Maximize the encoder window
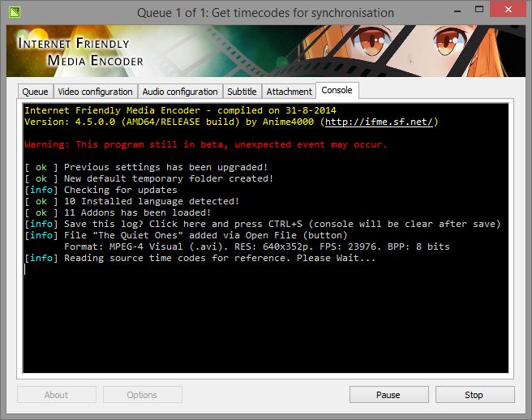 479,10
